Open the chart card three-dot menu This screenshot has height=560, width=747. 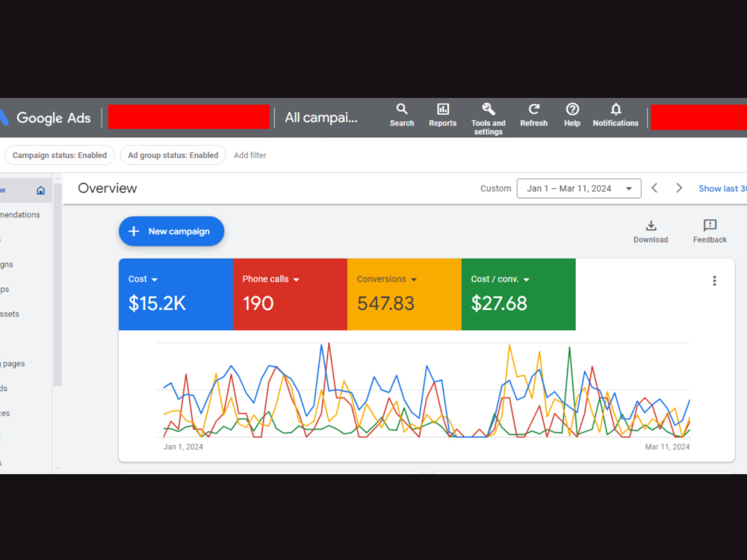(x=714, y=281)
